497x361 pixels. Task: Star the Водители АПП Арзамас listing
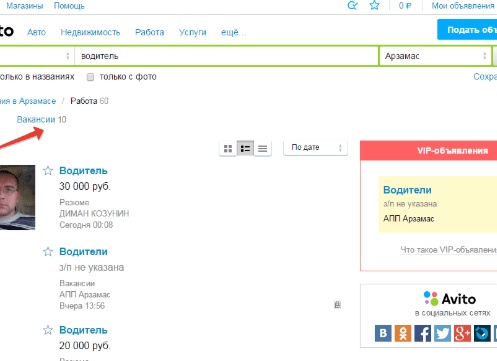coord(48,251)
